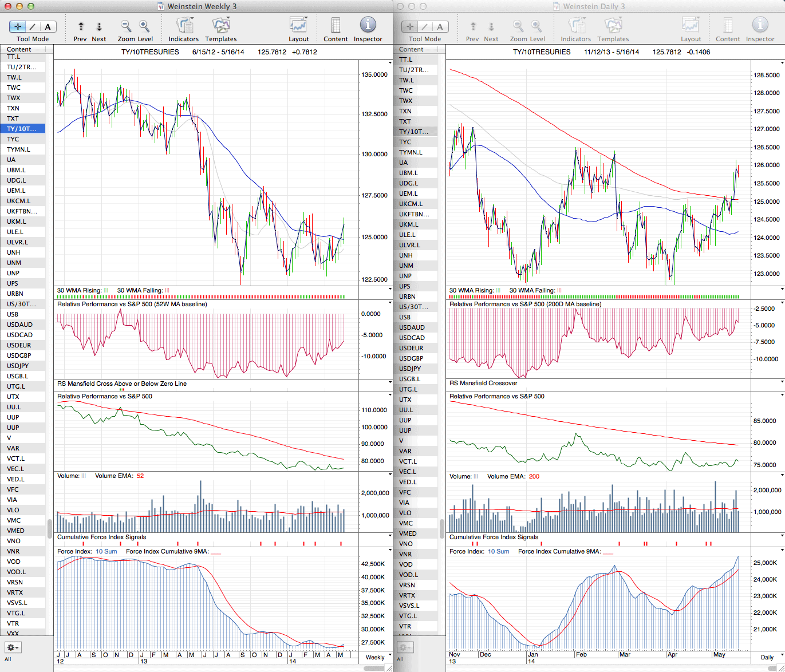Click the Prev up-arrow icon in Weekly window
Screen dimensions: 785x672
(x=81, y=26)
